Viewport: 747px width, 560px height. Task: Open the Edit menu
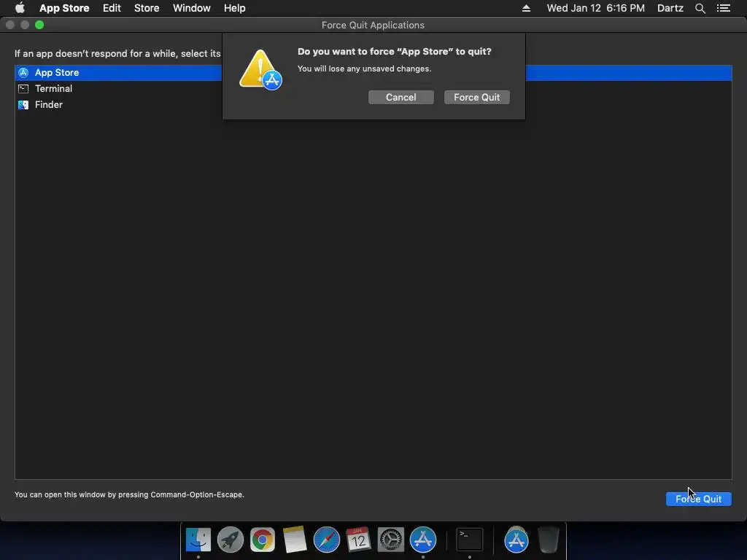tap(112, 8)
